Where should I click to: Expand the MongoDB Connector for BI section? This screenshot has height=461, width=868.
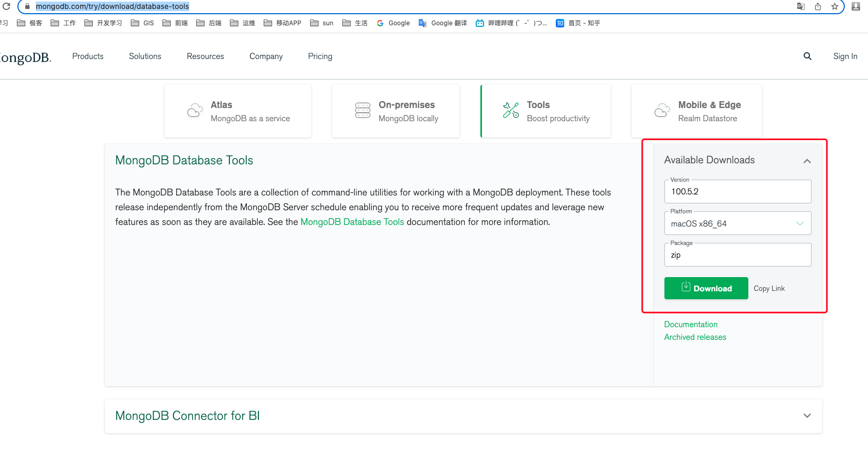[x=807, y=416]
